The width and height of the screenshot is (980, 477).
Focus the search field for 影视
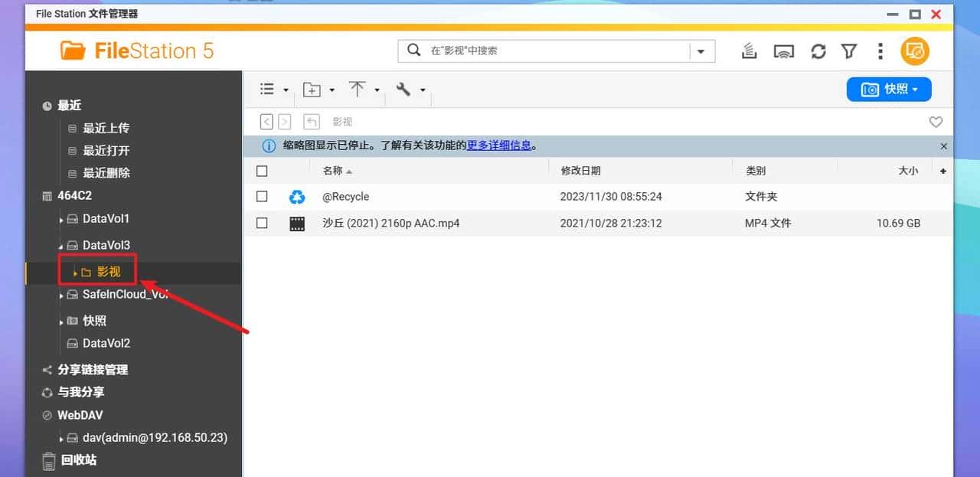(557, 51)
